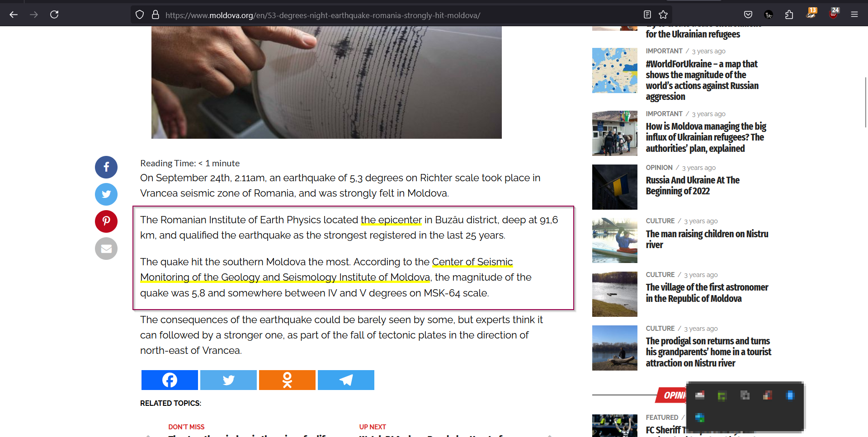Click the page vertical scrollbar thumb

tap(865, 102)
